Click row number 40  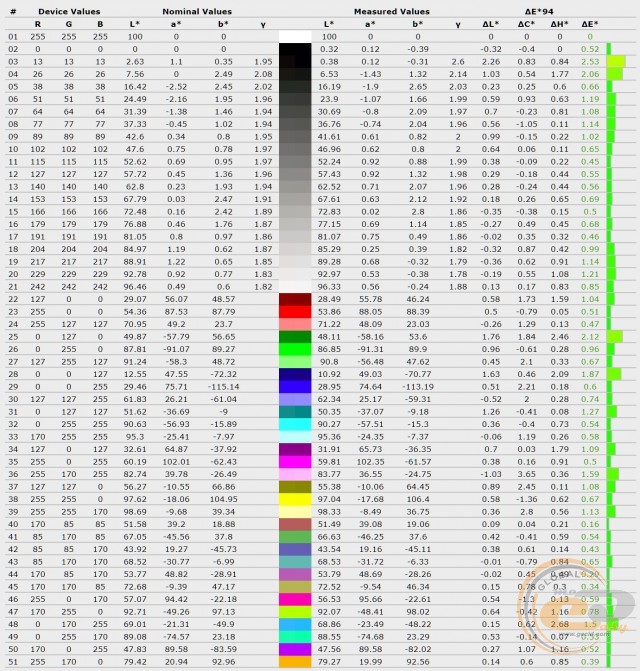pos(13,524)
